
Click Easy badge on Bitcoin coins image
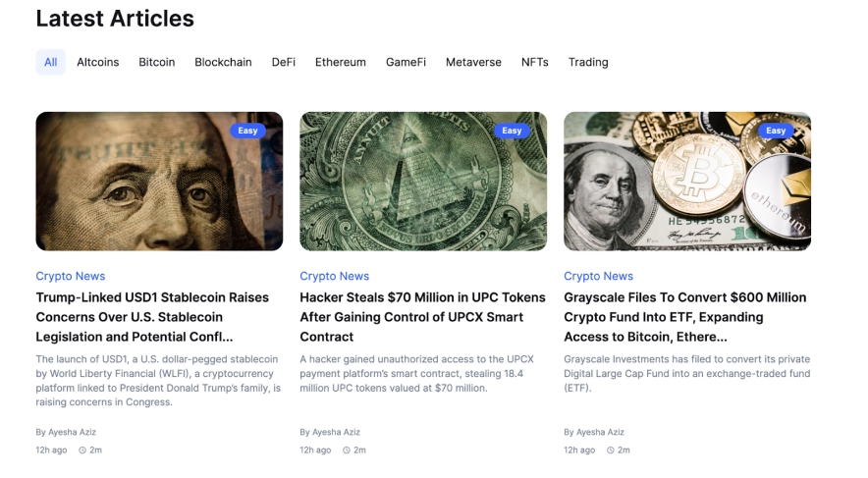(776, 131)
